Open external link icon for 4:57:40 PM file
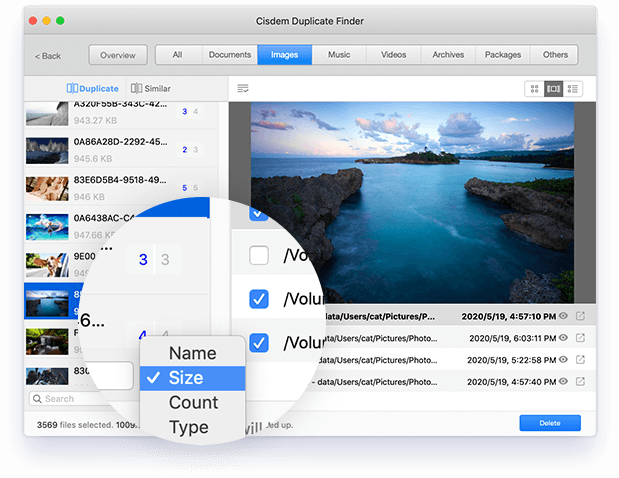619x478 pixels. pos(581,381)
